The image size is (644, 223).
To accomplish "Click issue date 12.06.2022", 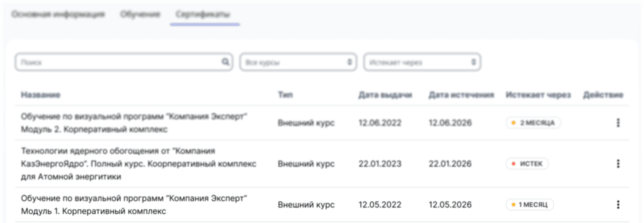I will 380,123.
